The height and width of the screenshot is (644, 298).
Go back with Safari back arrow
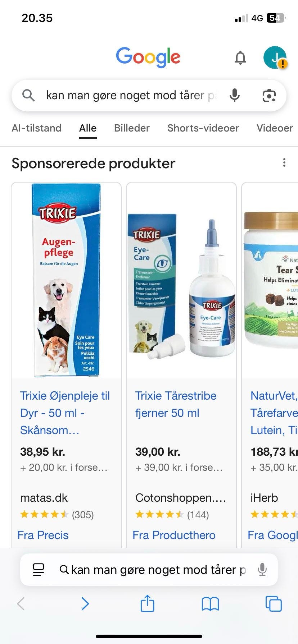coord(21,604)
